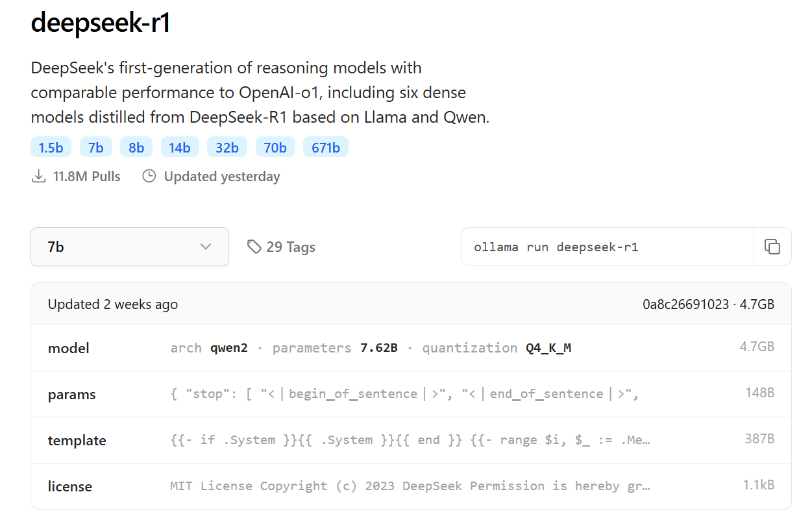The image size is (812, 518).
Task: Click the tag icon beside 29 Tags
Action: (254, 247)
